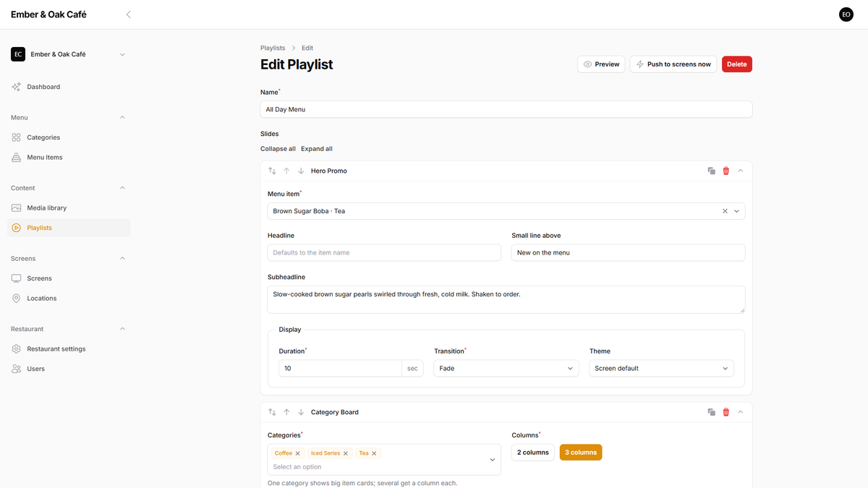
Task: Select the 2 columns option
Action: click(x=533, y=453)
